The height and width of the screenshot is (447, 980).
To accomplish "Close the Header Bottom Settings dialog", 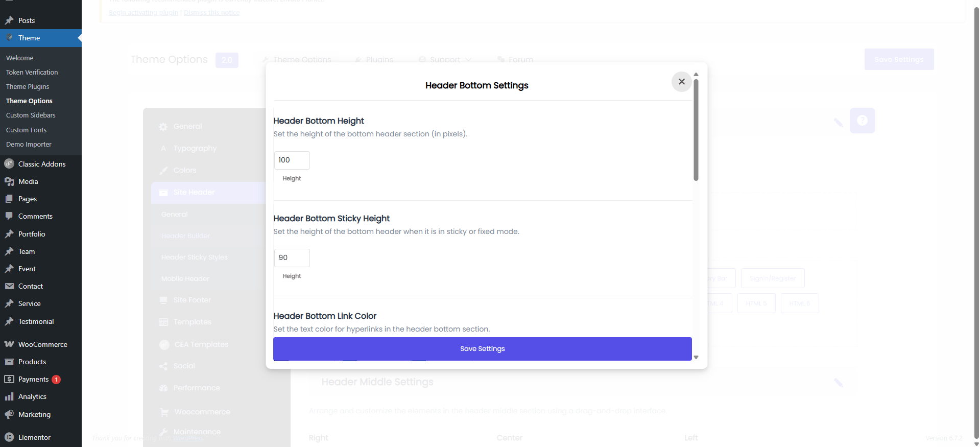I will 681,82.
